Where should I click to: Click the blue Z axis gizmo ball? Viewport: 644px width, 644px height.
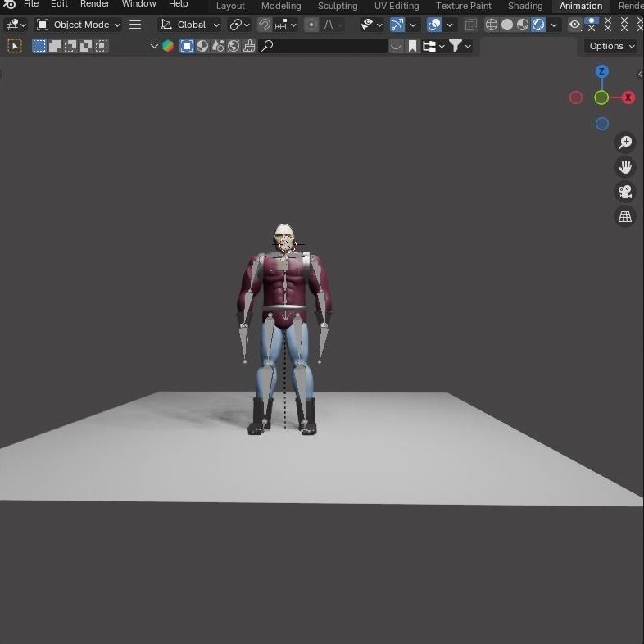tap(601, 71)
